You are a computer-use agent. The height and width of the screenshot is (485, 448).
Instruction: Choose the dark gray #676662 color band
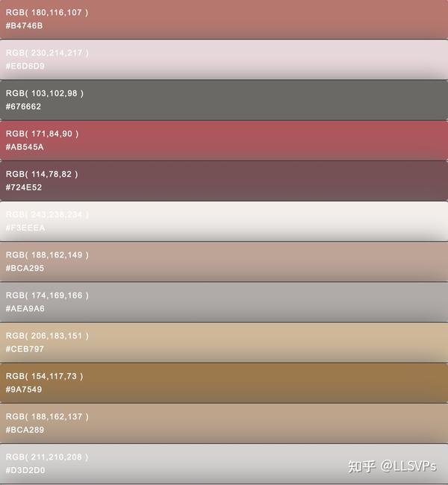[224, 100]
